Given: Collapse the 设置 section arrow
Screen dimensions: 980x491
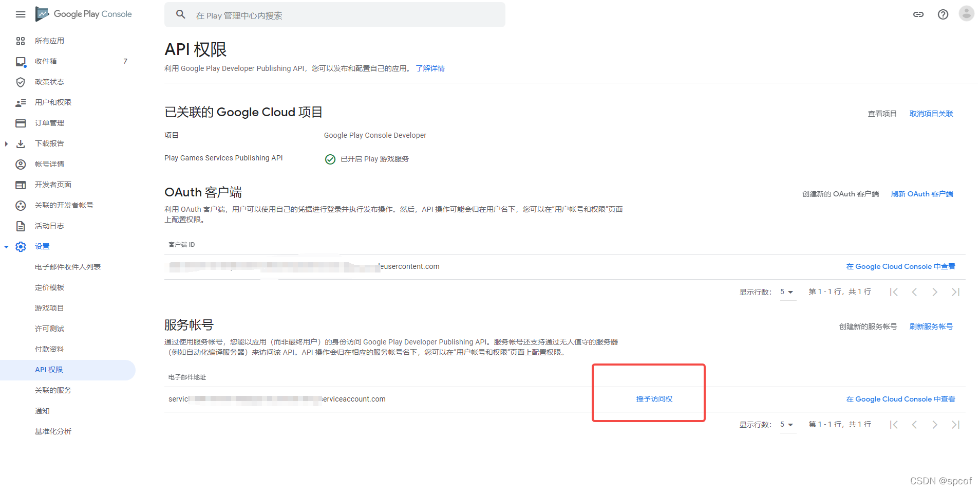Looking at the screenshot, I should pos(6,247).
